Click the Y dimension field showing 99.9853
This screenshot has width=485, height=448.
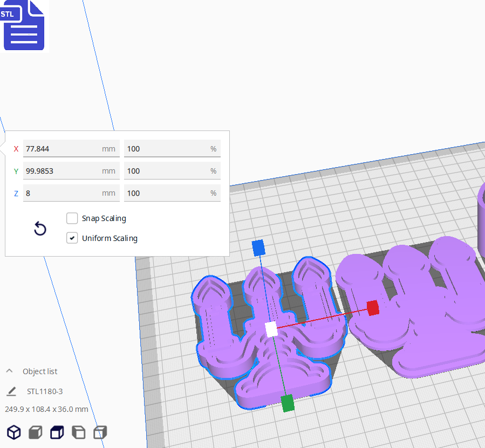[x=70, y=170]
